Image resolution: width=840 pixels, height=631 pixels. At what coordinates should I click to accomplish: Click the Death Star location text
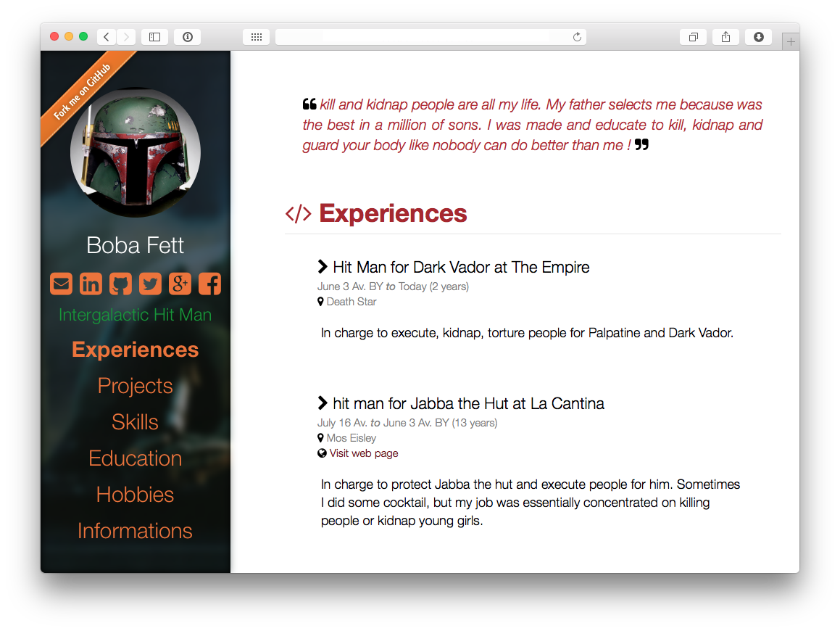tap(352, 301)
